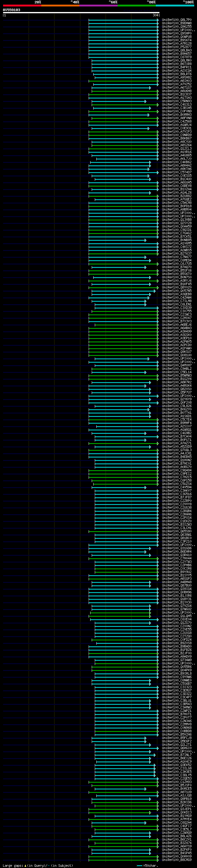Select hit label UniRef100_B32474
197x868 pixels.
(x=176, y=843)
